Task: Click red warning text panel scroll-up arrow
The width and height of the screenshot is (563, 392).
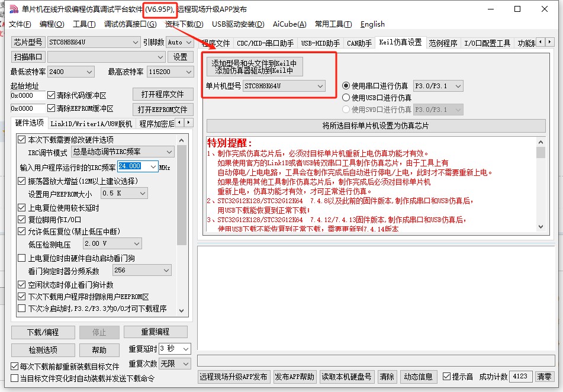Action: click(541, 142)
